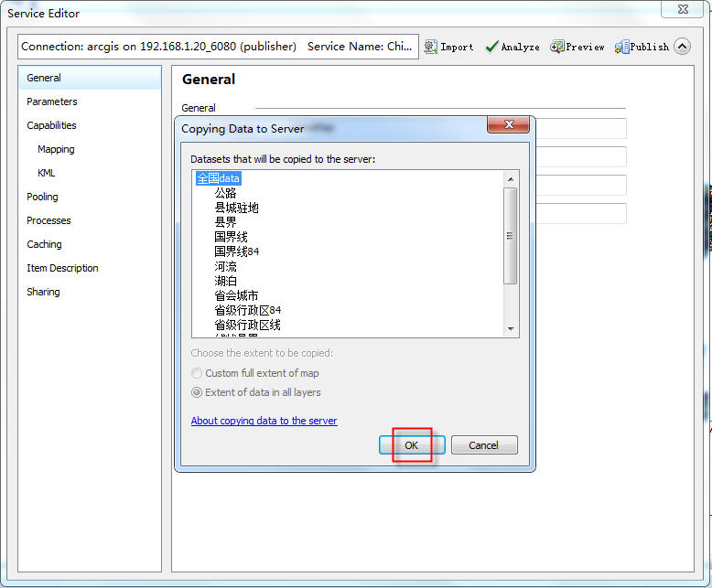
Task: Close the Service Editor window
Action: coord(683,9)
